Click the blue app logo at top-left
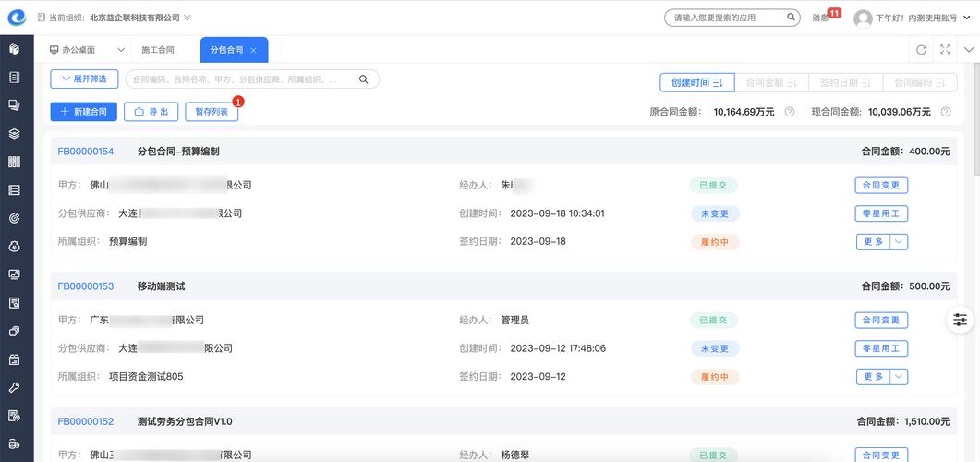Screen dimensions: 980x462 tap(17, 18)
